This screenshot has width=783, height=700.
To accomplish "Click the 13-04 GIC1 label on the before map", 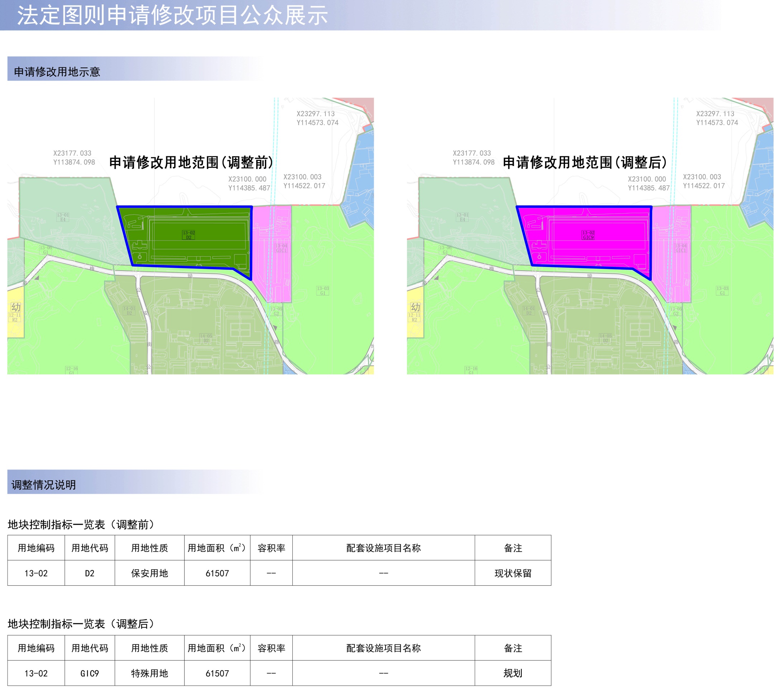I will point(281,248).
